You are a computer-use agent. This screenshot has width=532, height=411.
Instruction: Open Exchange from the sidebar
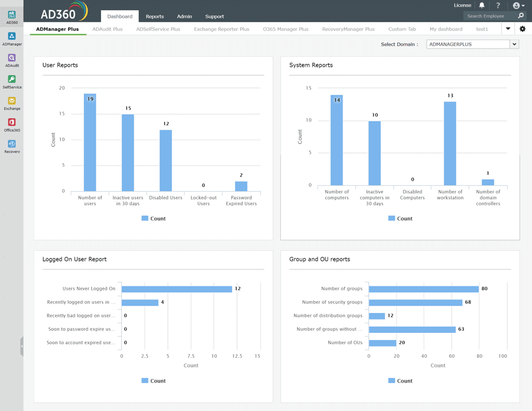click(12, 103)
